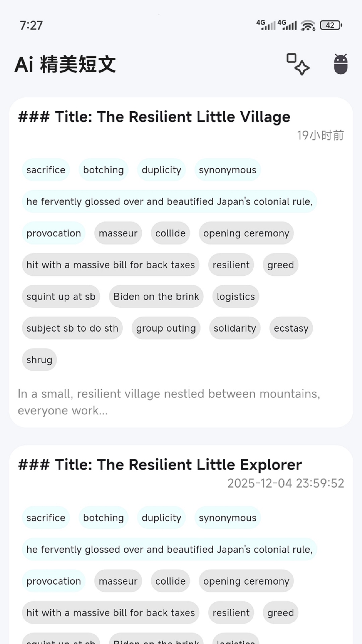The width and height of the screenshot is (362, 644).
Task: Tap the solidarity chip
Action: tap(235, 328)
